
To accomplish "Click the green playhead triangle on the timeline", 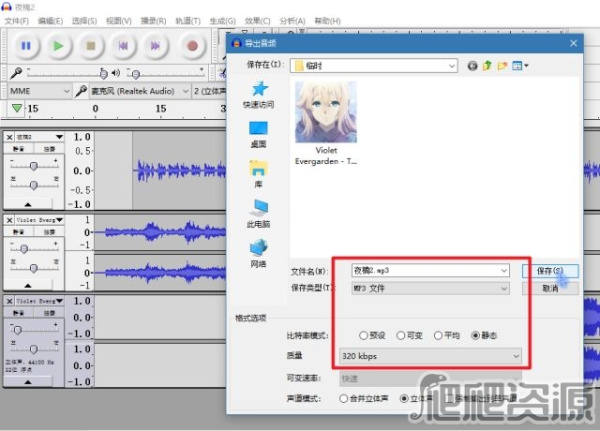I will pyautogui.click(x=16, y=108).
